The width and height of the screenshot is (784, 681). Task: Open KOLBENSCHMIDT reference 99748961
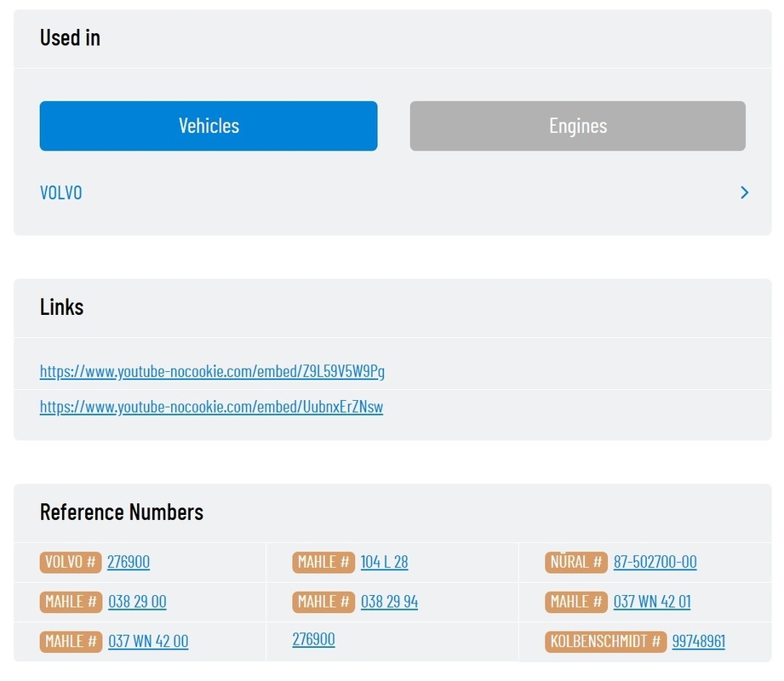(699, 642)
